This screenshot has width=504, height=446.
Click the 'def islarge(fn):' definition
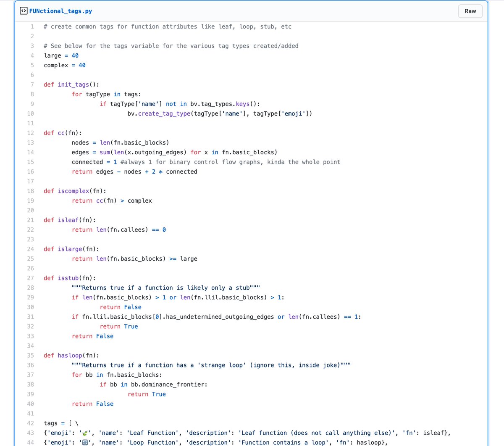(71, 249)
